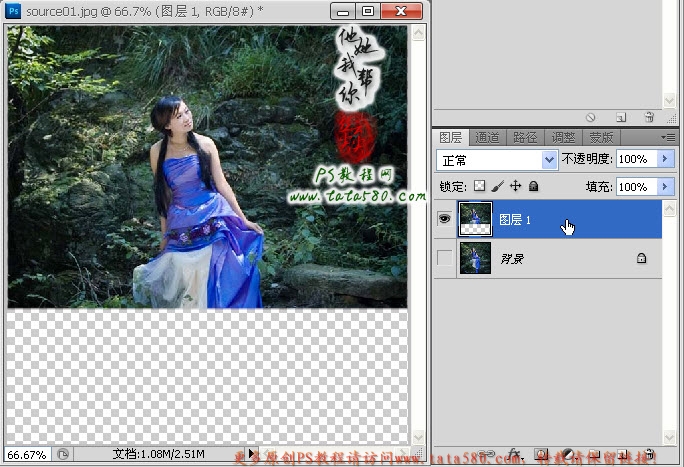Viewport: 684px width, 467px height.
Task: Hide layer 图层 1 with eye icon
Action: (x=445, y=218)
